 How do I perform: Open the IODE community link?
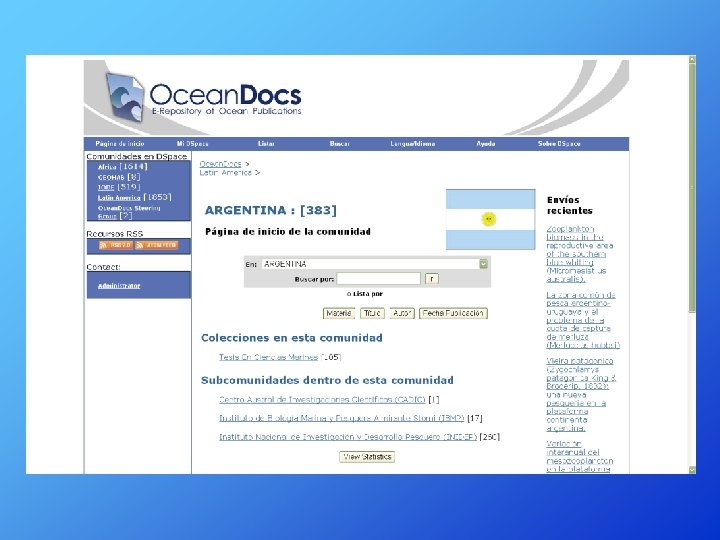click(106, 187)
